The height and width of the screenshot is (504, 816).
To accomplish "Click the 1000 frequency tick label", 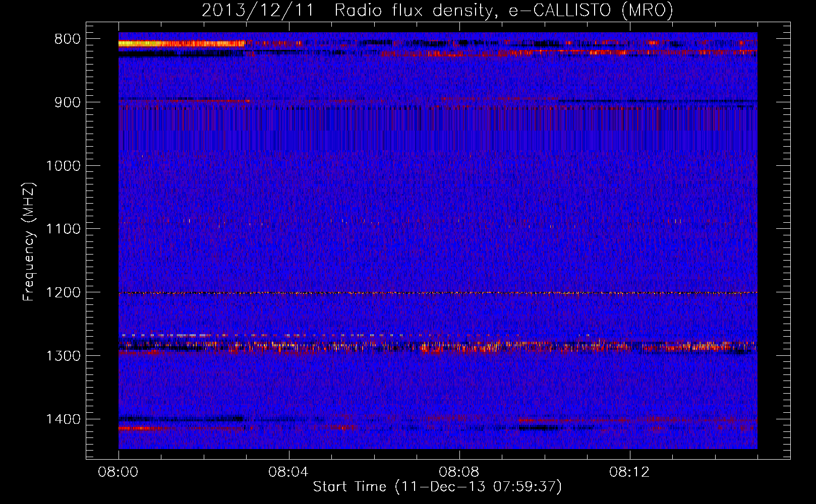I will pyautogui.click(x=63, y=166).
